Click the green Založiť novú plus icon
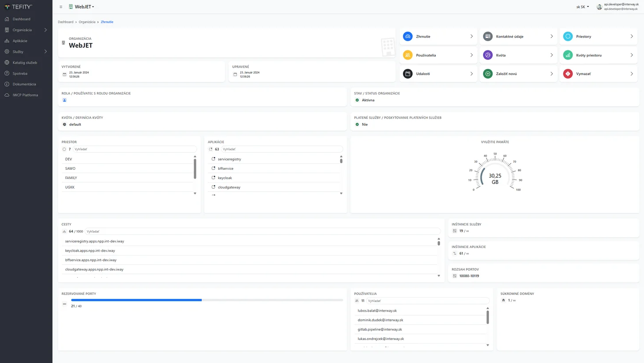The image size is (644, 363). click(488, 74)
